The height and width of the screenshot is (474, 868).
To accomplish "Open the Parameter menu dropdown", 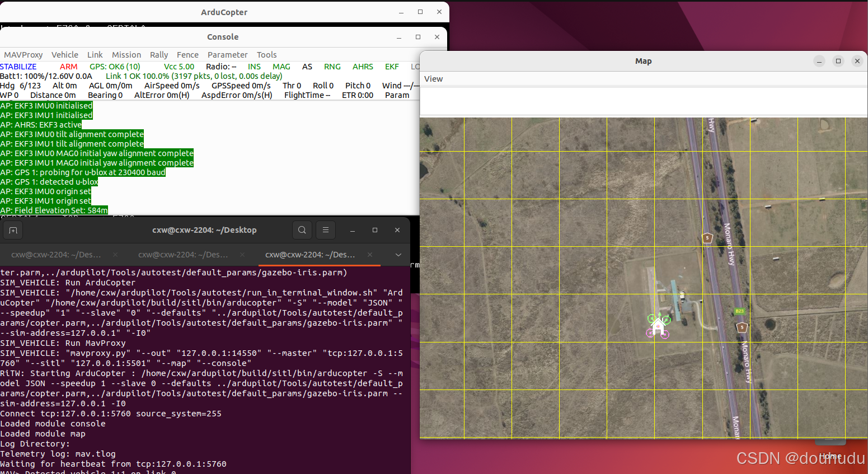I will pyautogui.click(x=227, y=54).
